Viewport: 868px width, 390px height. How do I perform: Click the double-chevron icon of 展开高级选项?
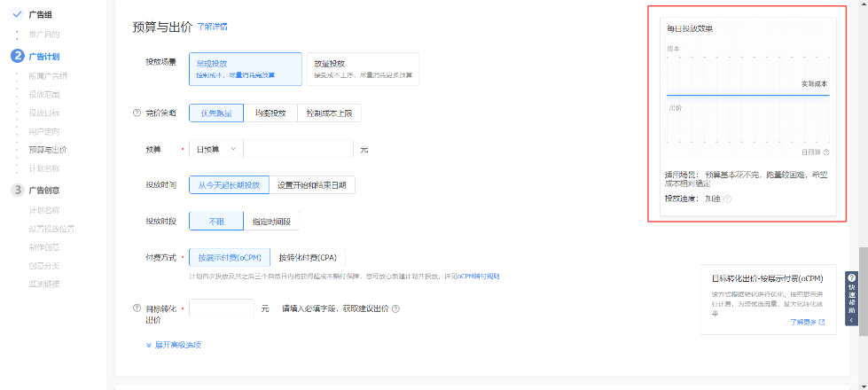coord(148,345)
